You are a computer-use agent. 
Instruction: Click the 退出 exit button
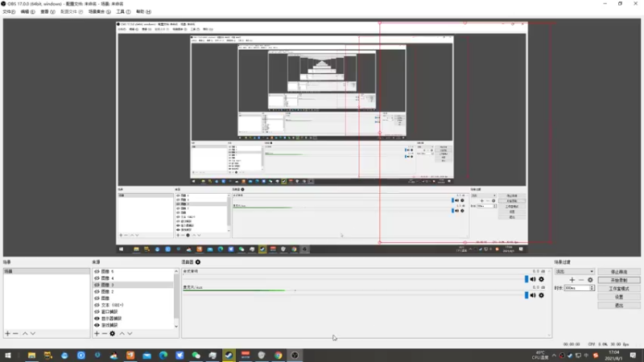coord(619,306)
